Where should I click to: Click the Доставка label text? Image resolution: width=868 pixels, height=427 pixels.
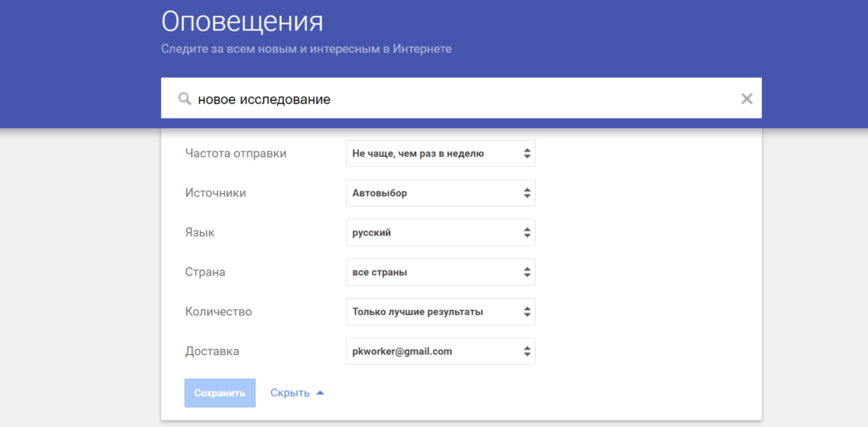coord(212,351)
